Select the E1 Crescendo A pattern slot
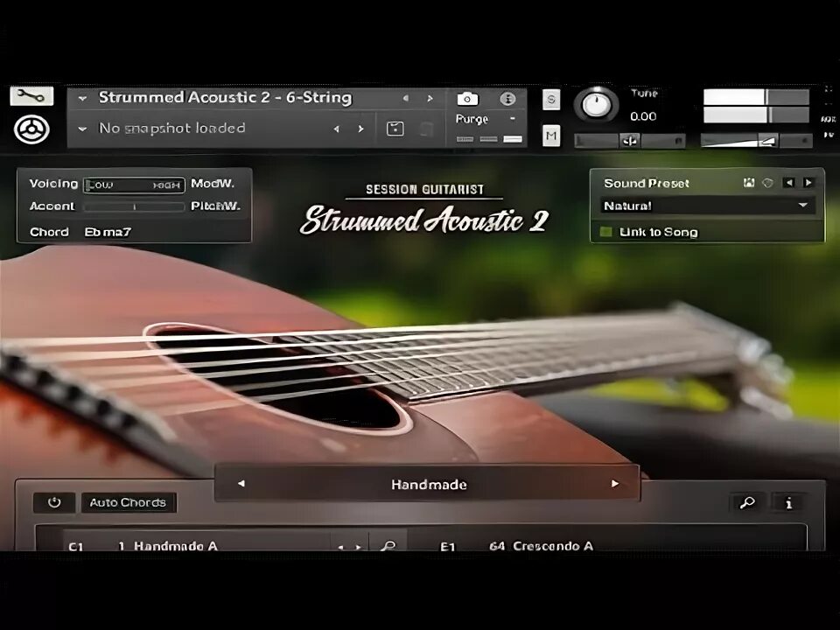The height and width of the screenshot is (630, 840). point(541,545)
